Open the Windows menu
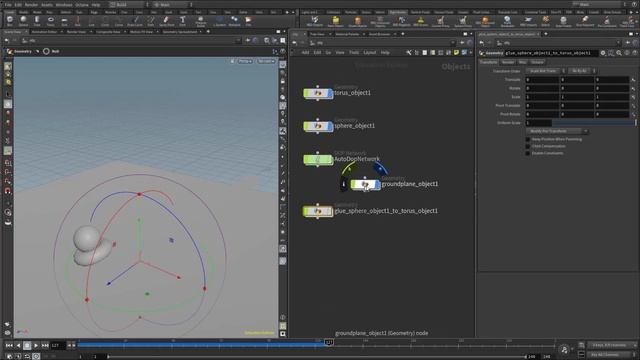 (64, 4)
